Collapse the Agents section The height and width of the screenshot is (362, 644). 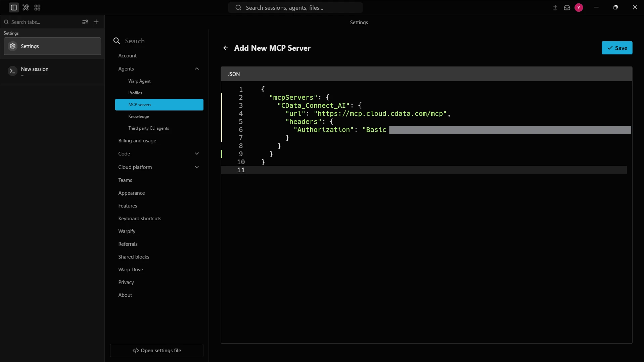[x=197, y=69]
